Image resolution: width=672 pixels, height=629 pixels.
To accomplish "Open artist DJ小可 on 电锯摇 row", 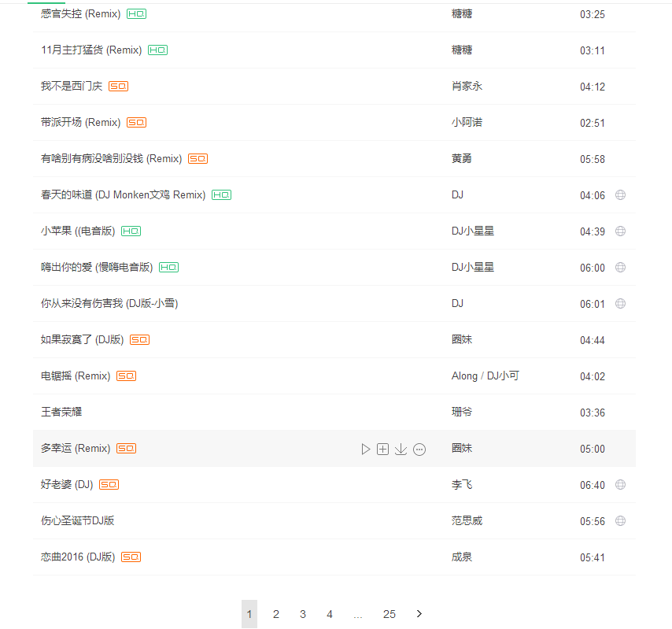I will pos(503,376).
